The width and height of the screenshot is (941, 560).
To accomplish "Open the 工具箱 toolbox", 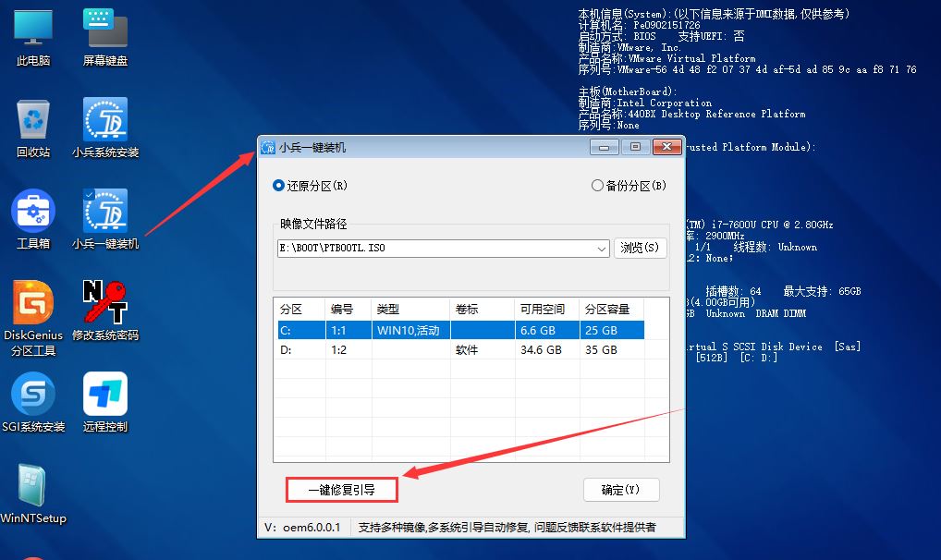I will [x=32, y=219].
